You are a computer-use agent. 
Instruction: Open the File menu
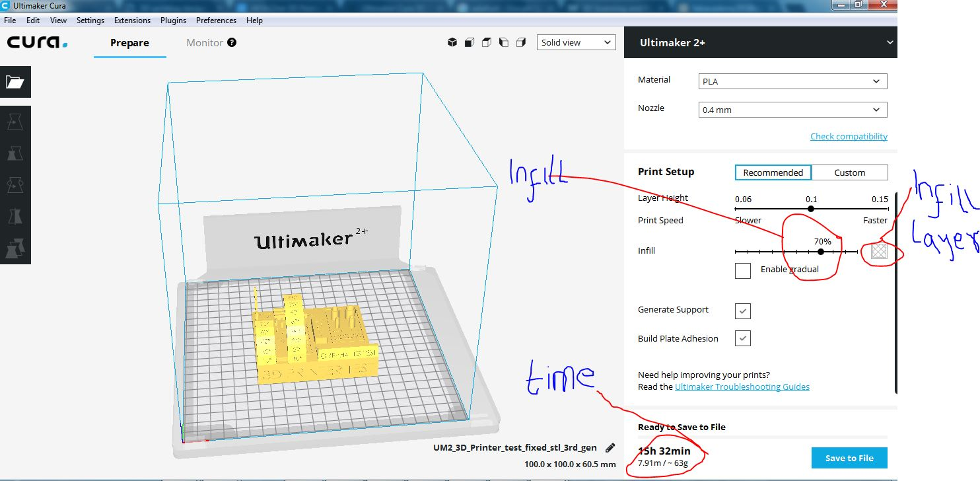click(10, 20)
